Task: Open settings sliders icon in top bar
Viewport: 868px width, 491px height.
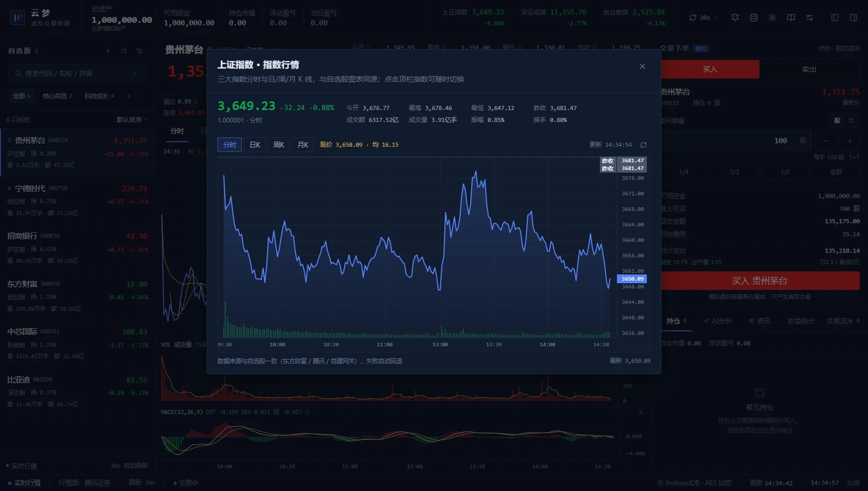Action: [x=810, y=18]
